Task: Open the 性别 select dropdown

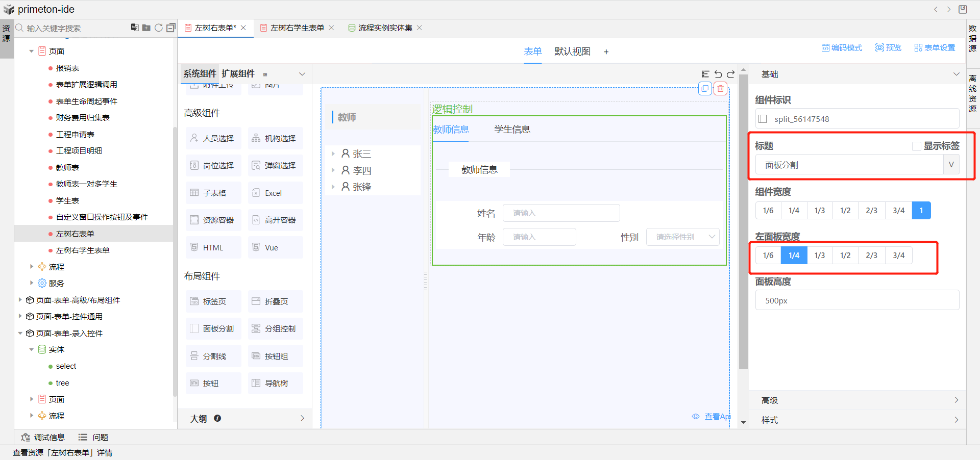Action: coord(682,237)
